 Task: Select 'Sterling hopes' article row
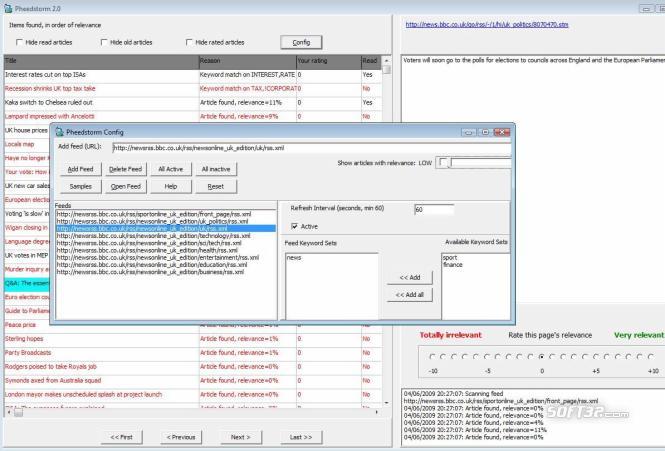193,339
